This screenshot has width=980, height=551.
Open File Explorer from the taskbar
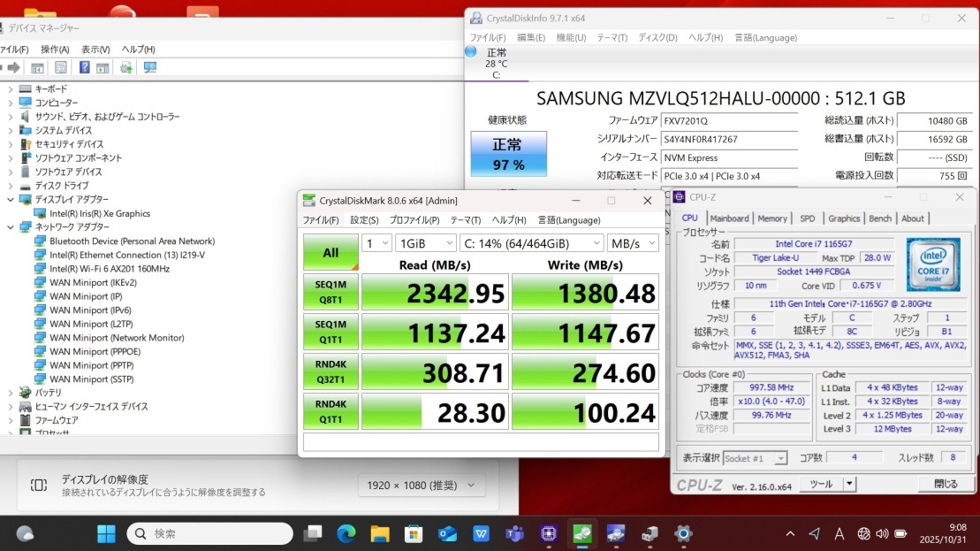(x=379, y=533)
